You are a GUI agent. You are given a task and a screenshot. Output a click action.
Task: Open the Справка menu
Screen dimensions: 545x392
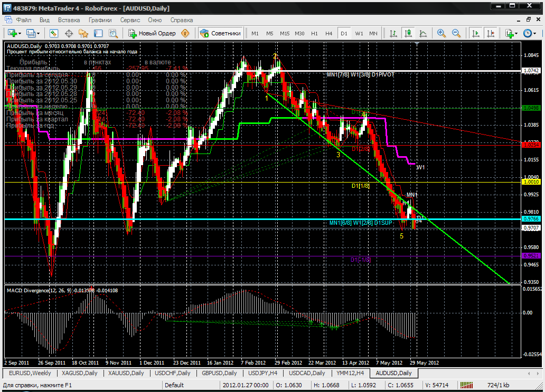coord(182,20)
